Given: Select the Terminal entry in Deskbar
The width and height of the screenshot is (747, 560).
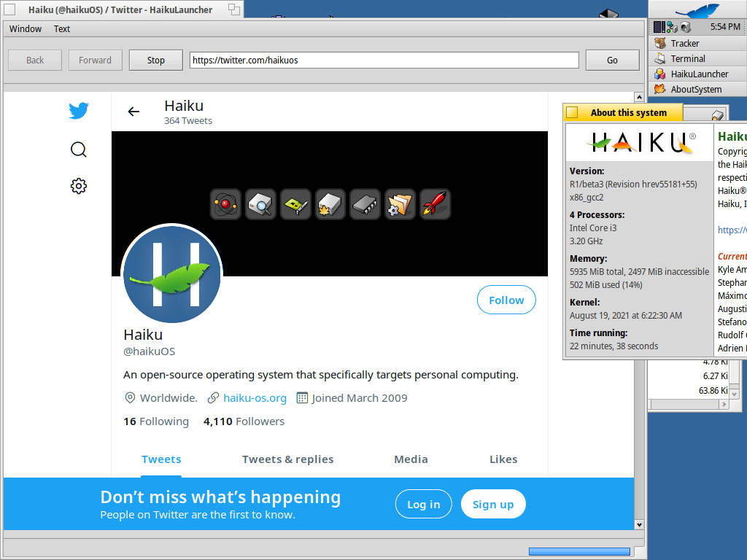Looking at the screenshot, I should click(698, 58).
